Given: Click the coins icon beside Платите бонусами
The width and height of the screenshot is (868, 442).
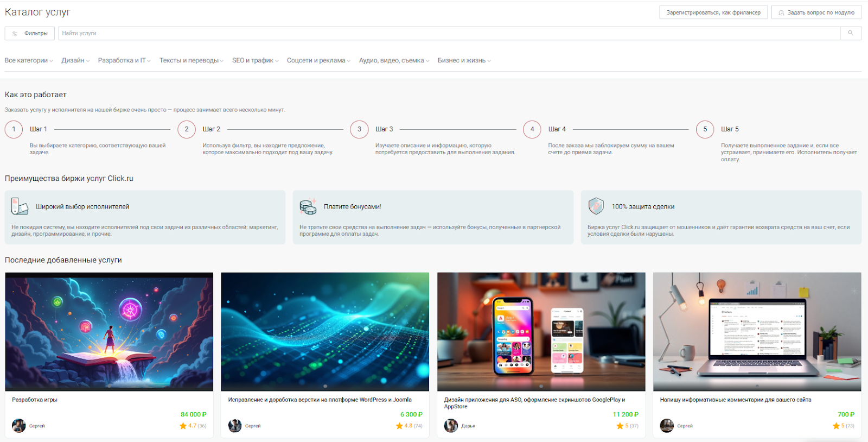Looking at the screenshot, I should point(308,206).
